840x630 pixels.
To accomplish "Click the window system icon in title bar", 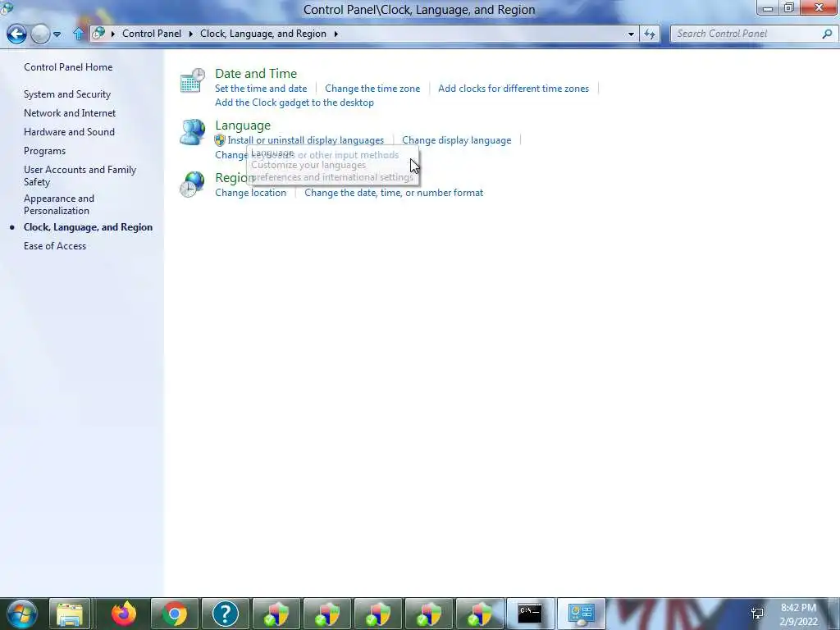I will 7,7.
